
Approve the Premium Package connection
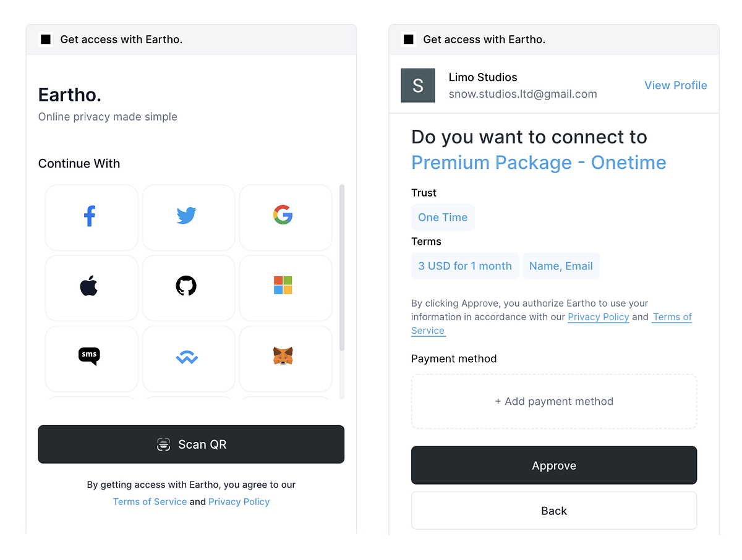pos(553,465)
